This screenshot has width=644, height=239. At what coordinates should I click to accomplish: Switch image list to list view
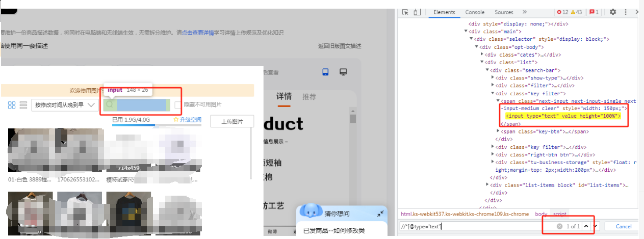coord(23,105)
